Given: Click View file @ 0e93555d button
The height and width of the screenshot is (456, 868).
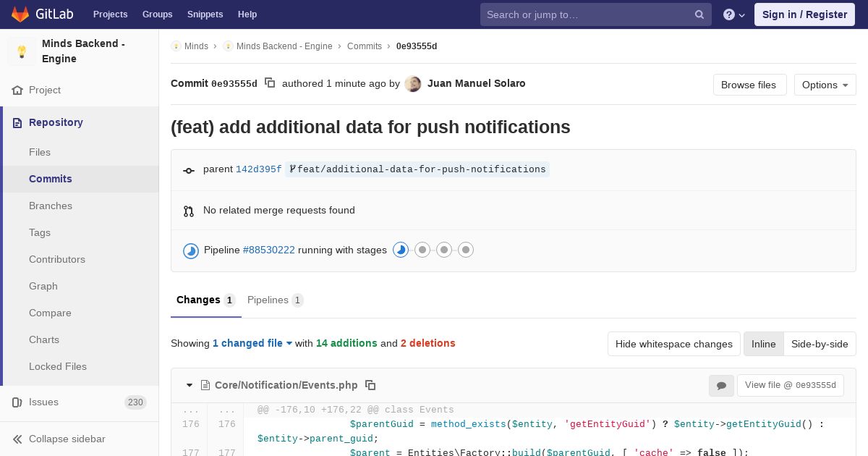Looking at the screenshot, I should (790, 385).
